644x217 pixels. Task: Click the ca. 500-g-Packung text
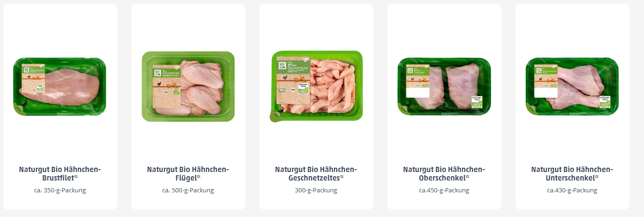pos(188,190)
